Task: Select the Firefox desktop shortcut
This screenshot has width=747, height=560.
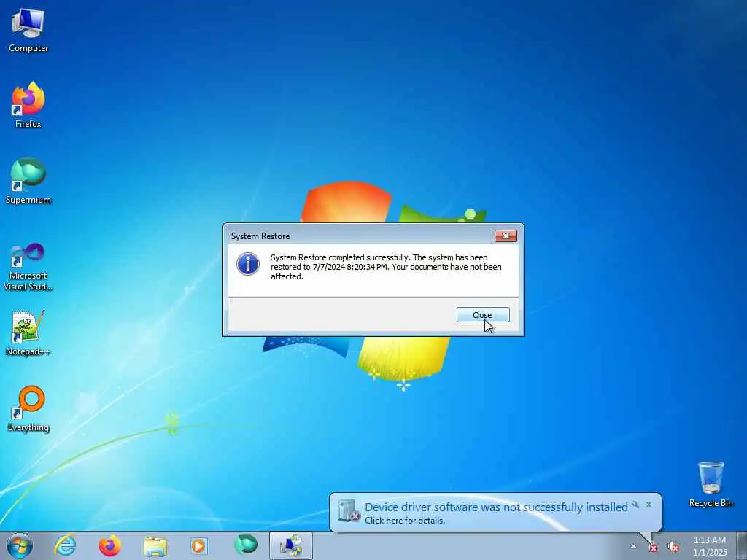Action: [x=28, y=105]
